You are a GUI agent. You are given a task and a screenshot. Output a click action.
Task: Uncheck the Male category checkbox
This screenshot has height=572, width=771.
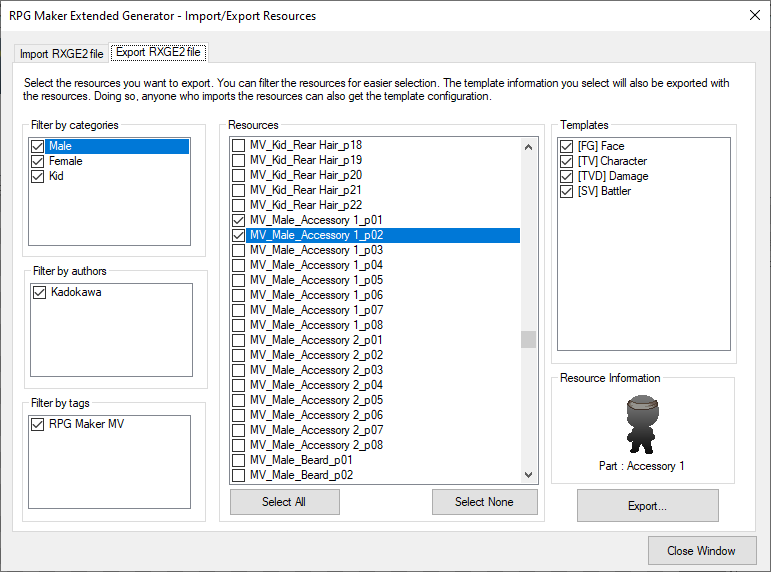(37, 146)
